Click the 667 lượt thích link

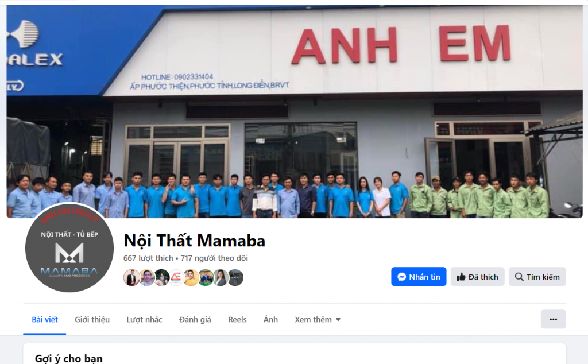coord(148,258)
